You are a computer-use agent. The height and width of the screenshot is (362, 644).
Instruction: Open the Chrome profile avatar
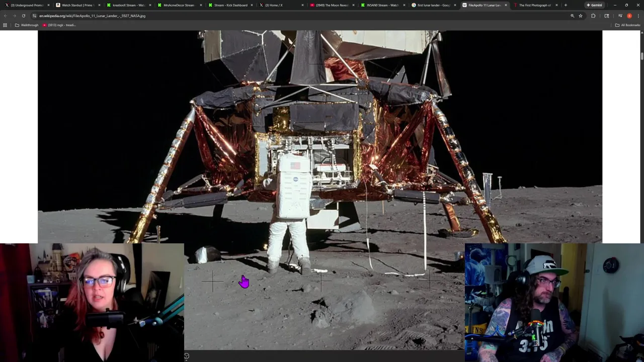click(629, 16)
